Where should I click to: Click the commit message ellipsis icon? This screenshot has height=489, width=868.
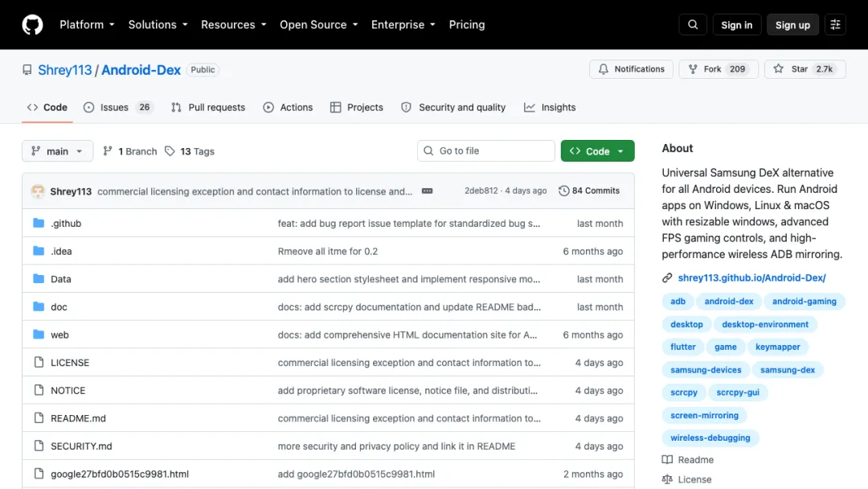[x=427, y=191]
